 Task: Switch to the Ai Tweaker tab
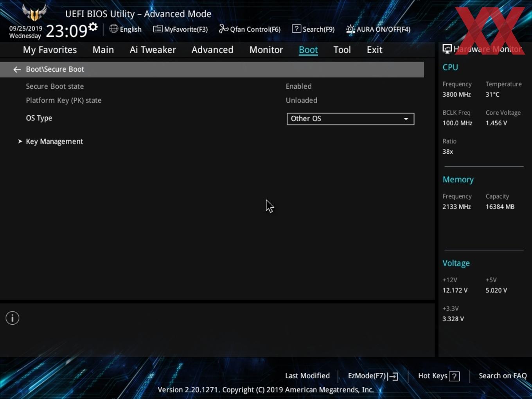click(x=153, y=50)
